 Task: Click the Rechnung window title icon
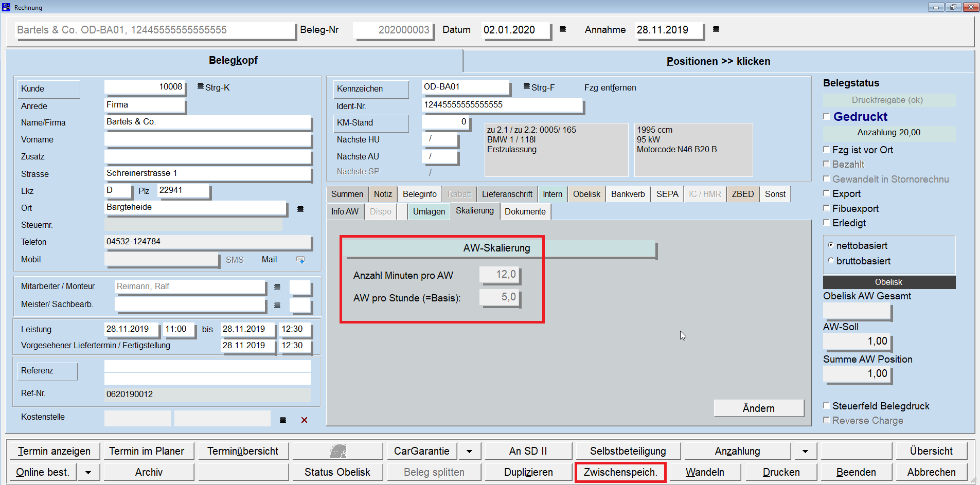pos(6,7)
